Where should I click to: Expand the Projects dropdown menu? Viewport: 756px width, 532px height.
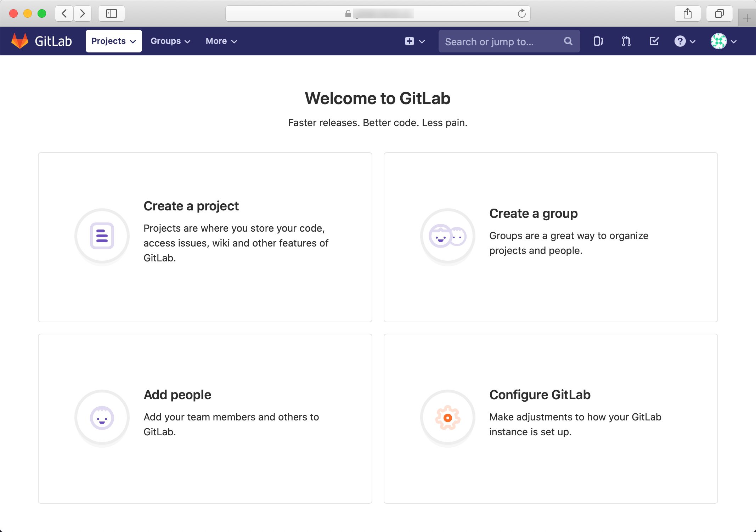[114, 41]
